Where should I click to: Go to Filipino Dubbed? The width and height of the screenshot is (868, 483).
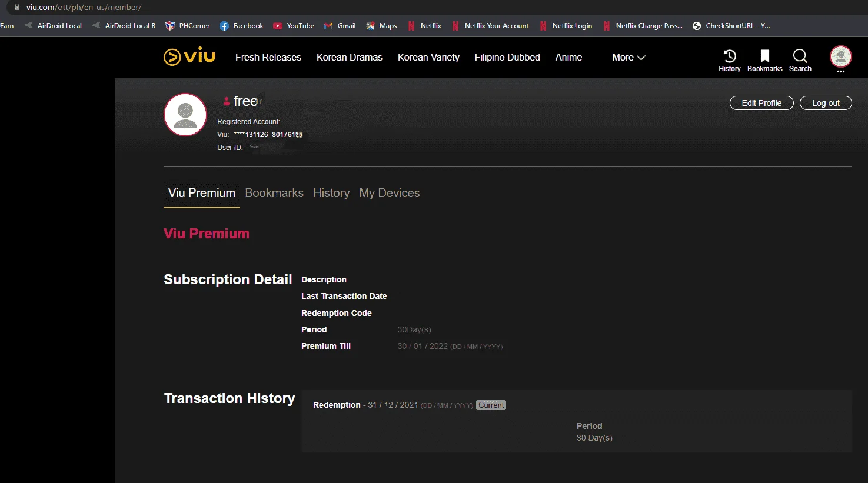[507, 57]
